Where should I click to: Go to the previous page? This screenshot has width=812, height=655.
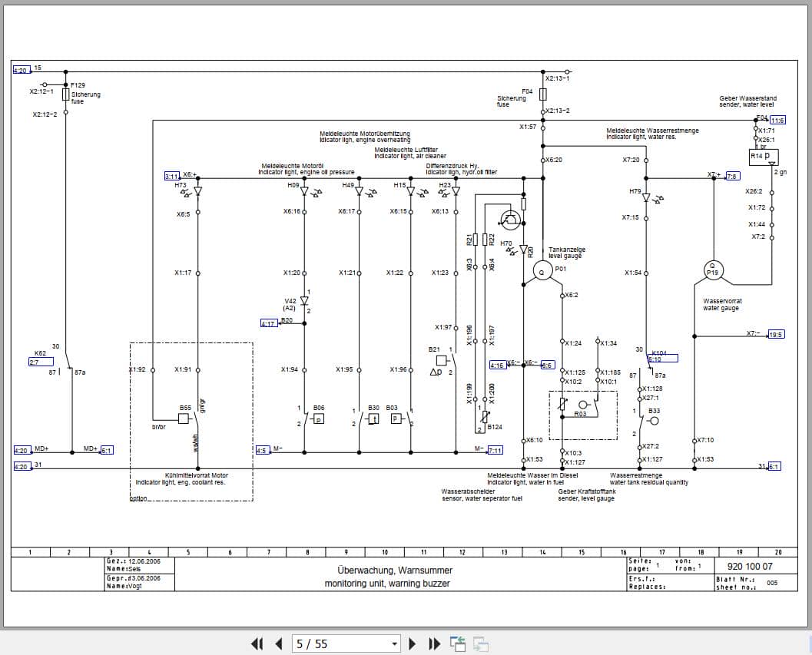[279, 643]
